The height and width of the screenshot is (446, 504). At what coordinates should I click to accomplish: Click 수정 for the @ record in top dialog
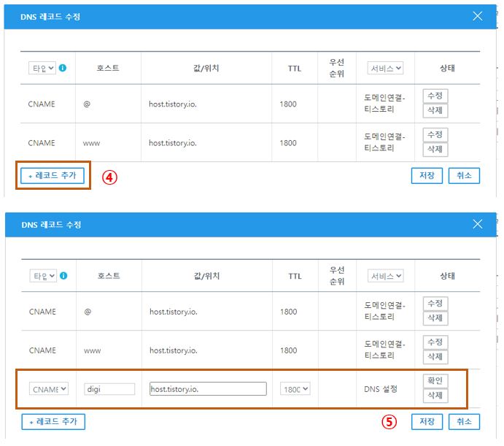[435, 96]
